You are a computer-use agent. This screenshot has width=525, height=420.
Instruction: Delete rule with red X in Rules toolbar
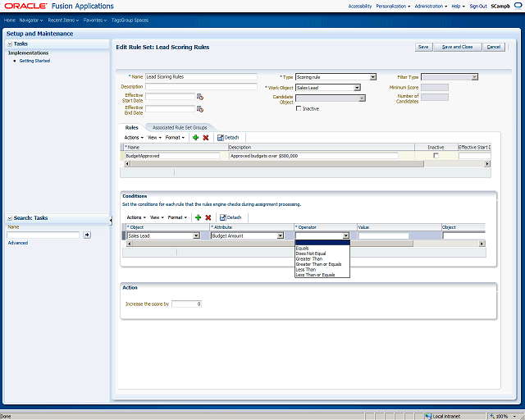pos(206,137)
